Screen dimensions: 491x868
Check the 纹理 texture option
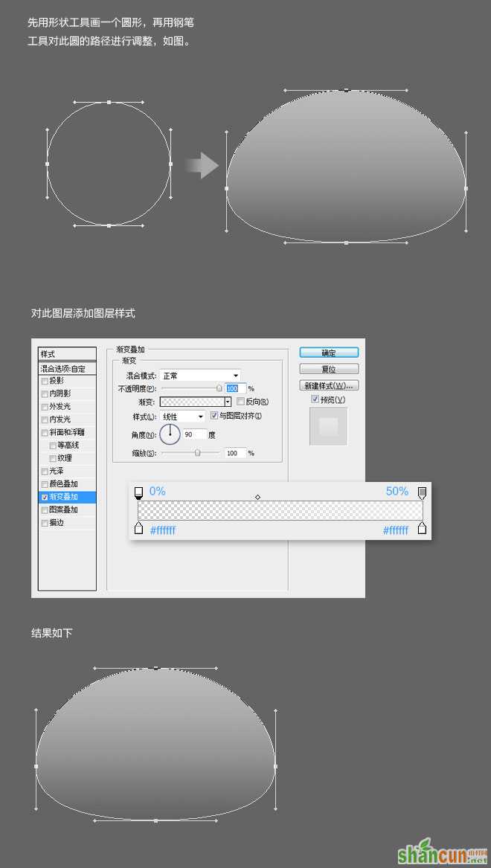[x=53, y=458]
